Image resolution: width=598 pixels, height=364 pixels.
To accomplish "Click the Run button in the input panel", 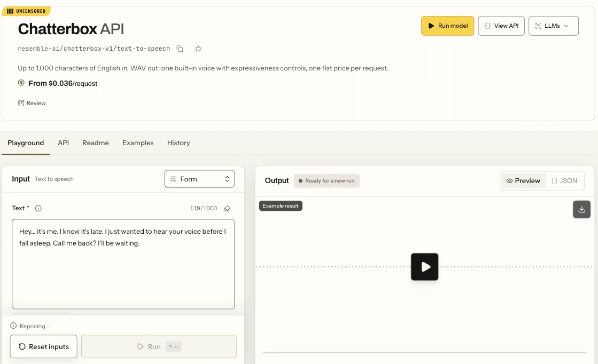I will pyautogui.click(x=159, y=346).
